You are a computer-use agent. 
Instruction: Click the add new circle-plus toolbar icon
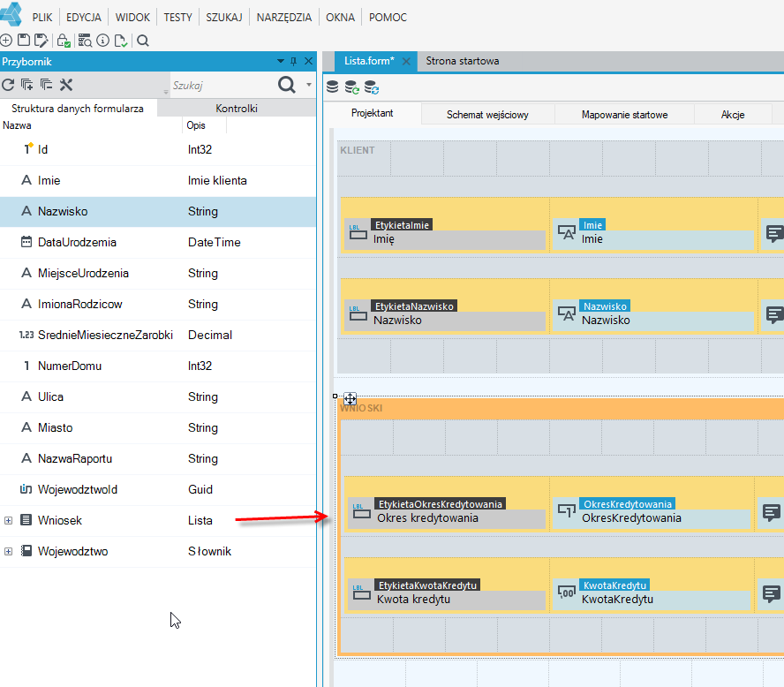click(6, 41)
